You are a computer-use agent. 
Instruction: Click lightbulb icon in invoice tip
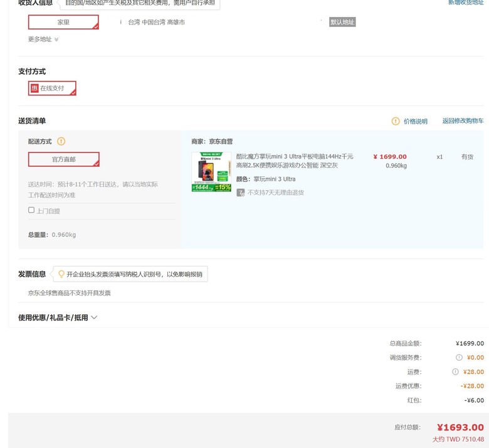tap(61, 274)
